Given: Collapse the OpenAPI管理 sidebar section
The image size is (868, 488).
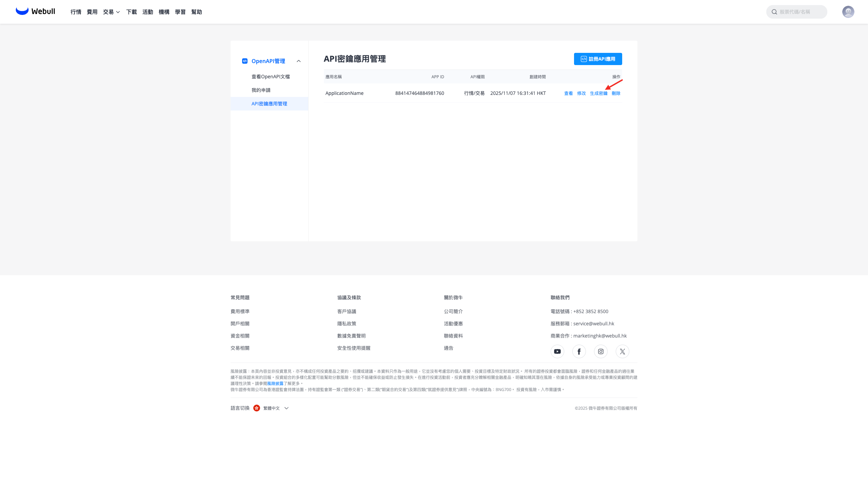Looking at the screenshot, I should [x=298, y=61].
